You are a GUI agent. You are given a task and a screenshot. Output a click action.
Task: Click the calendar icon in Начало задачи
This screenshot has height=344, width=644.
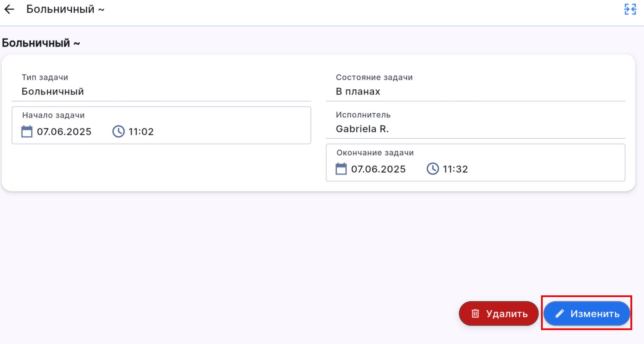pos(27,132)
